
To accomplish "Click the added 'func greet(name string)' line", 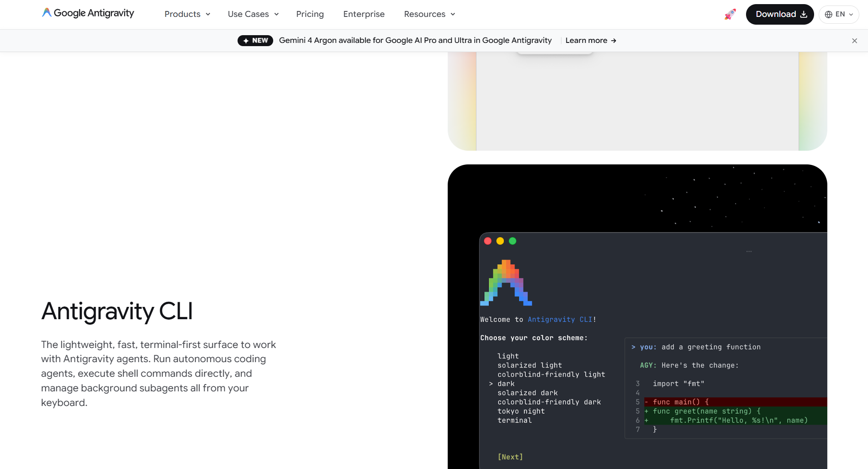I will click(x=736, y=411).
